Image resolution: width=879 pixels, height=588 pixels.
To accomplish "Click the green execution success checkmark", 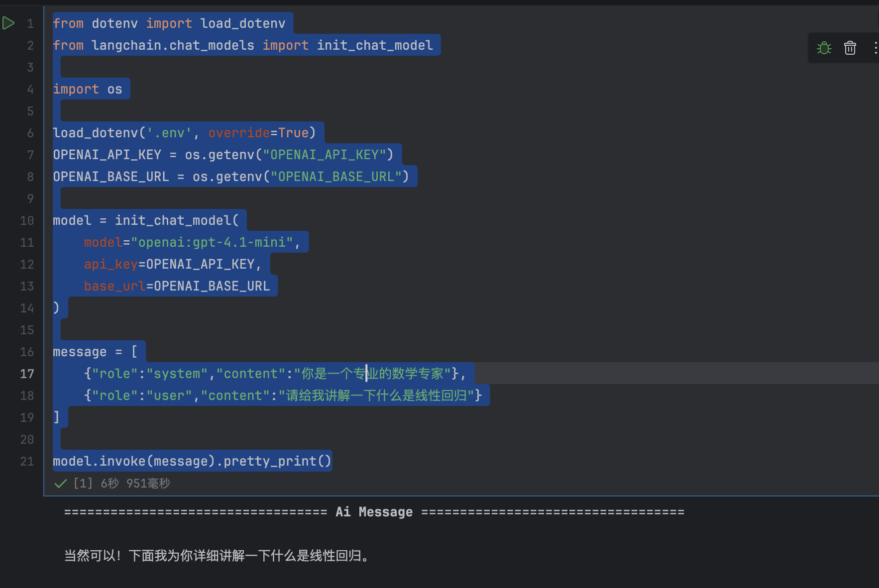I will point(60,484).
